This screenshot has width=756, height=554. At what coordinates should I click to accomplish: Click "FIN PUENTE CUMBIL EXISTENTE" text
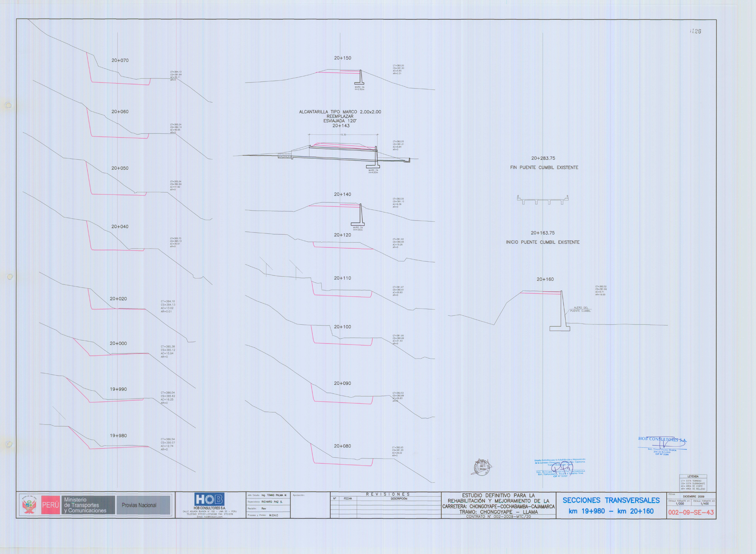(544, 167)
